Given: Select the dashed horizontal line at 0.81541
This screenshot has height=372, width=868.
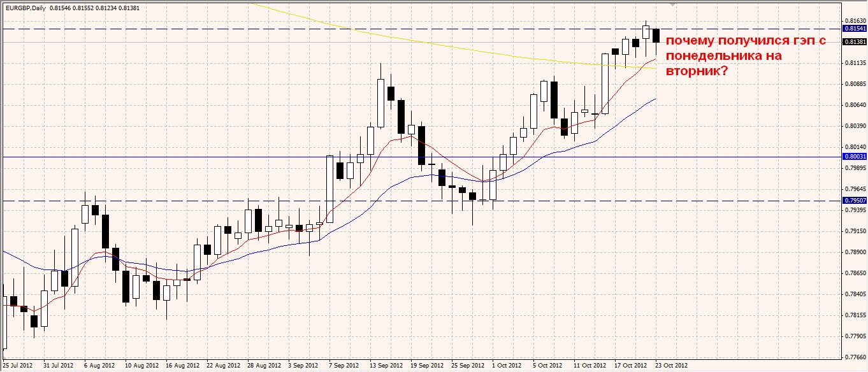Looking at the screenshot, I should (x=421, y=29).
